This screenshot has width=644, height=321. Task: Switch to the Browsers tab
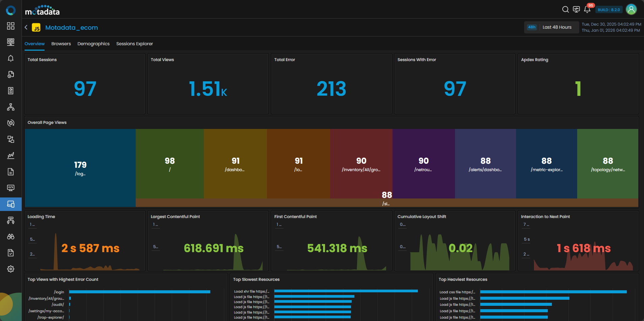[x=61, y=44]
